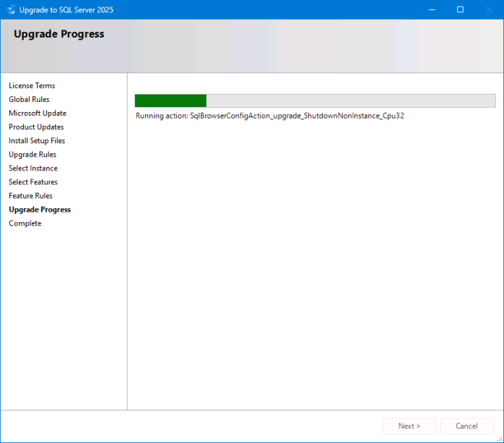504x443 pixels.
Task: Cancel the upgrade with the Cancel button
Action: [466, 426]
